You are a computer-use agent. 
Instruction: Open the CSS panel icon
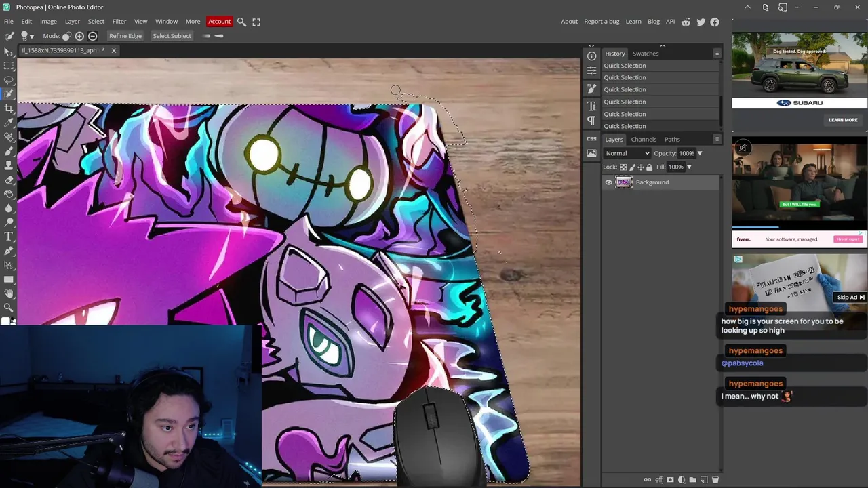click(591, 139)
